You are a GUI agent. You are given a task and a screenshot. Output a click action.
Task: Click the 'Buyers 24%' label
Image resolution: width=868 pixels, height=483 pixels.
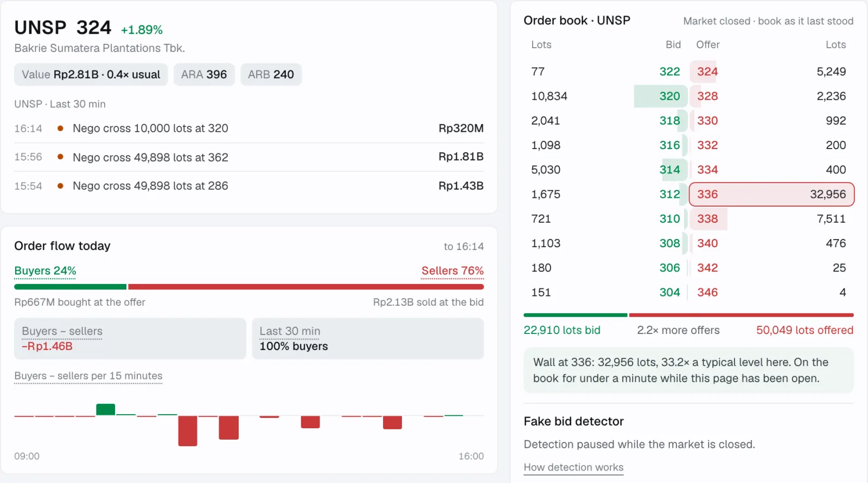point(45,271)
